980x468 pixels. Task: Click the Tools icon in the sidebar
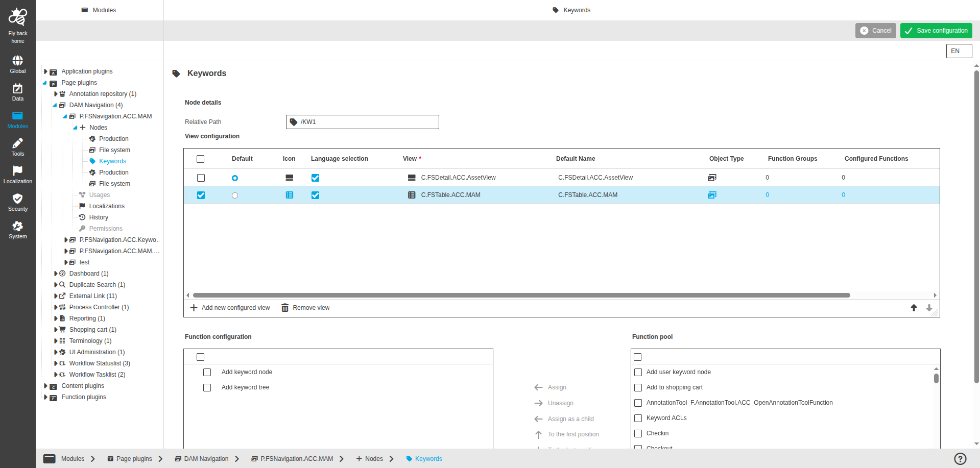pyautogui.click(x=17, y=146)
